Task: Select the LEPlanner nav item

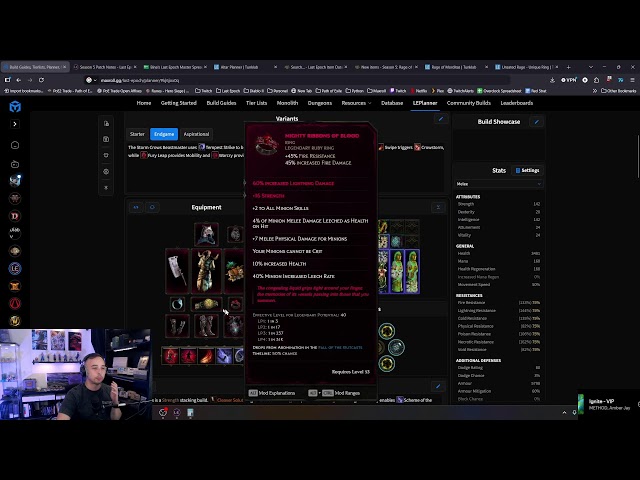Action: click(425, 103)
